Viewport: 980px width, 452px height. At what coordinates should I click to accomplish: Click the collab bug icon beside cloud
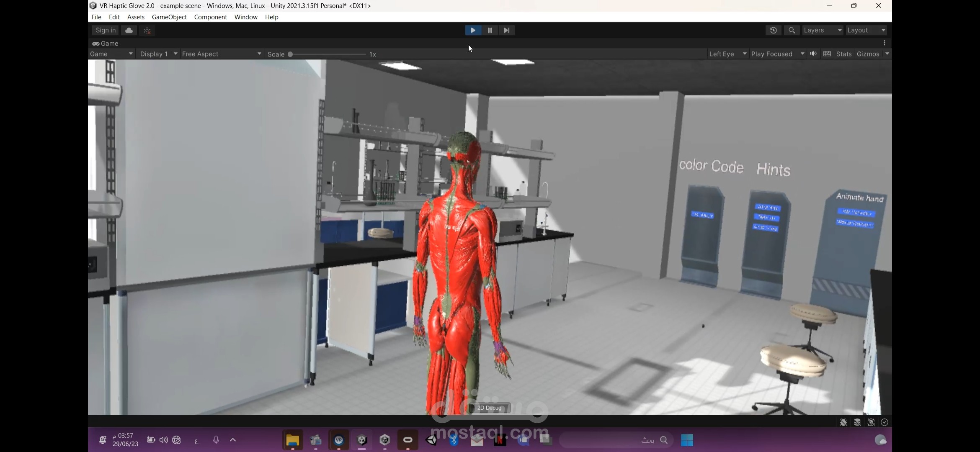click(147, 30)
